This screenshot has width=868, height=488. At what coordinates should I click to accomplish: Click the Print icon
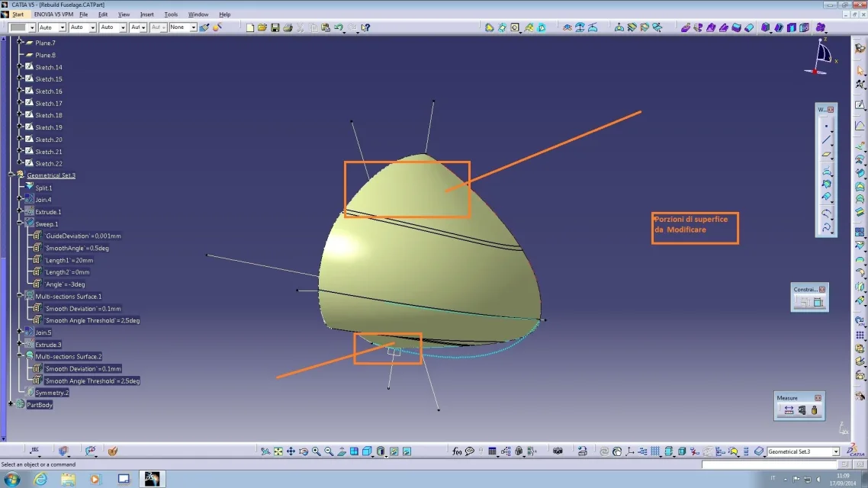coord(288,27)
